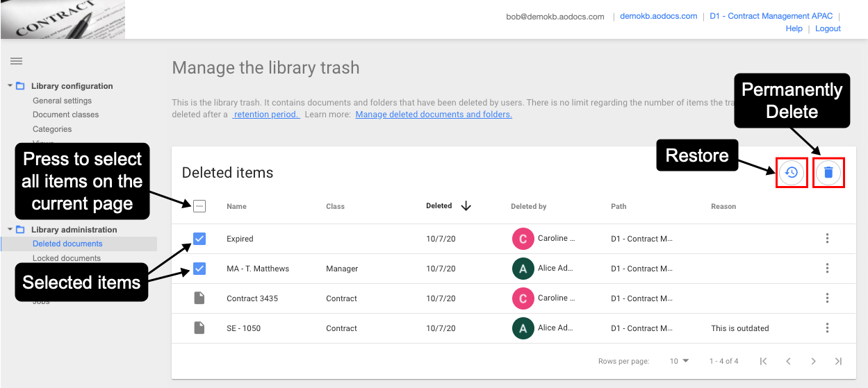
Task: Click the '1 - 4 of 4' pagination text
Action: (x=724, y=361)
